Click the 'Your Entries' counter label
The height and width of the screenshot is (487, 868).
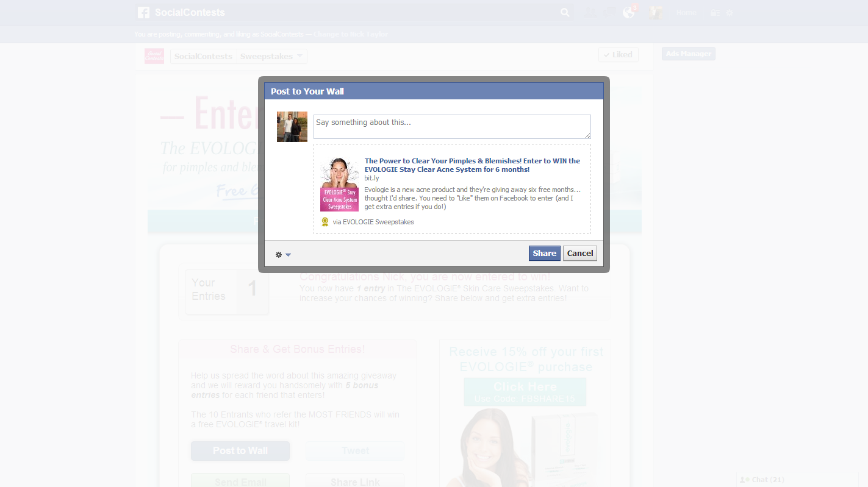(209, 290)
